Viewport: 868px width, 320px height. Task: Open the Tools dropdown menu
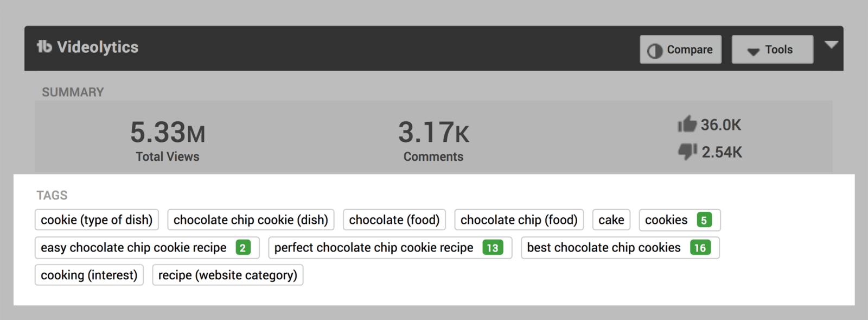[x=772, y=50]
